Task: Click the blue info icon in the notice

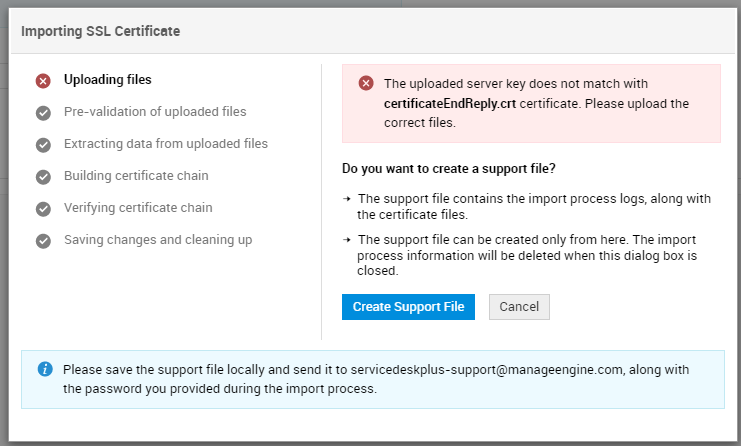Action: (45, 369)
